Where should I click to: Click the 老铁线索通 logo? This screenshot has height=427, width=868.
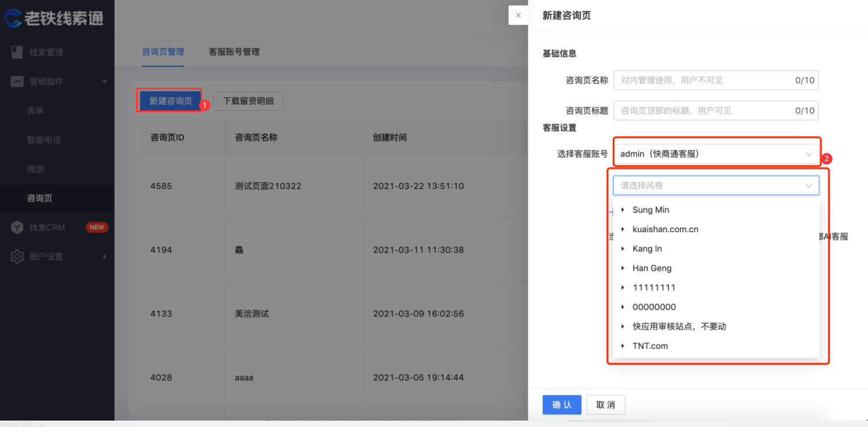pos(54,17)
